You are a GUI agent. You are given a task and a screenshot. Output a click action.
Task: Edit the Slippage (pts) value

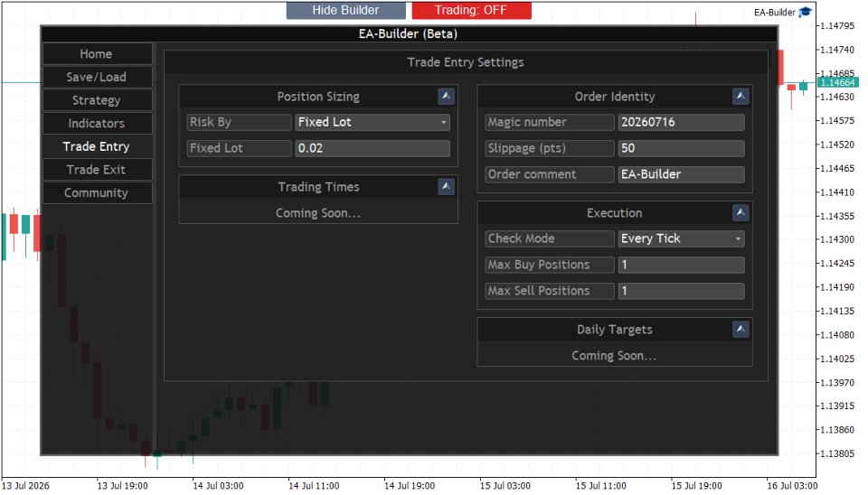[x=681, y=148]
